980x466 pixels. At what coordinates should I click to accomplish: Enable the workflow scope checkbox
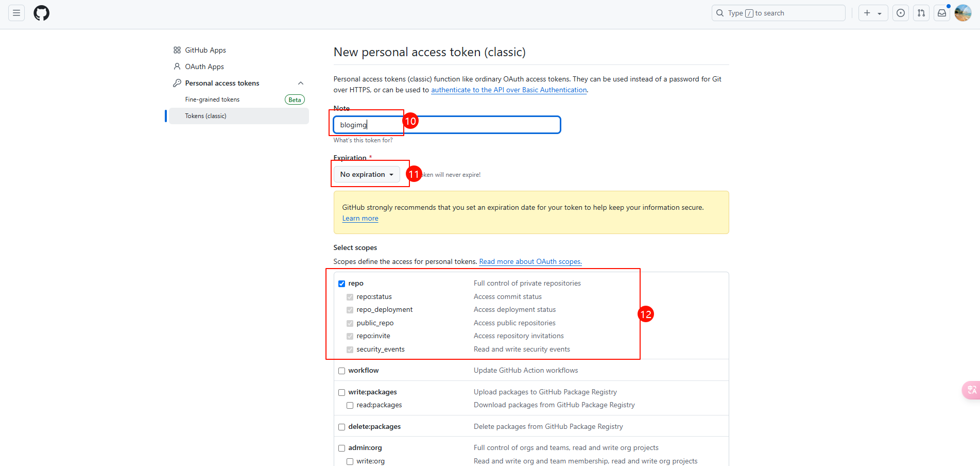coord(341,371)
